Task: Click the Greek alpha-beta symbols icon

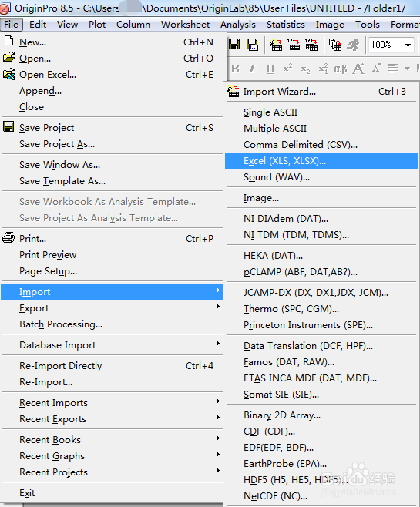Action: point(341,69)
